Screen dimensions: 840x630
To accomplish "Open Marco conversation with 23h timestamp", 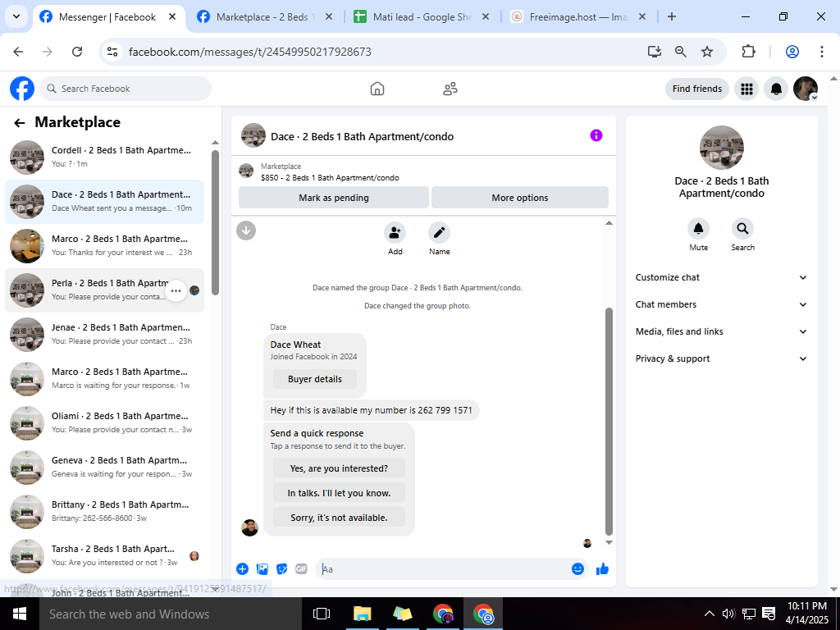I will click(104, 245).
